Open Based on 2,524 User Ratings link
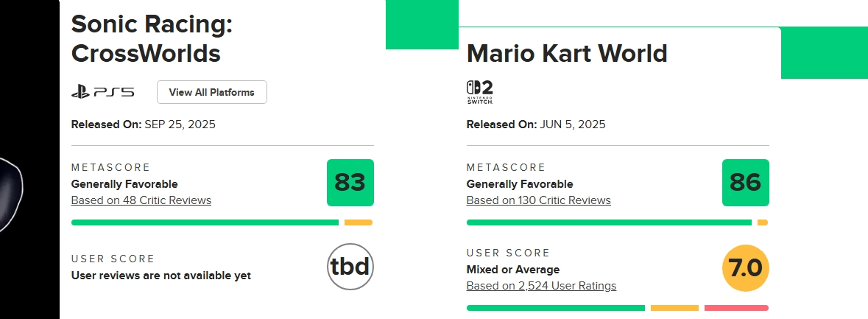Screen dimensions: 868x319 tap(541, 287)
